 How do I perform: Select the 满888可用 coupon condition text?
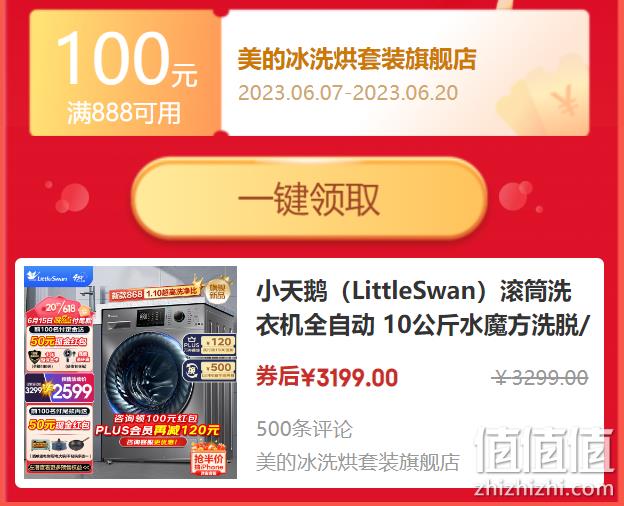tap(124, 113)
